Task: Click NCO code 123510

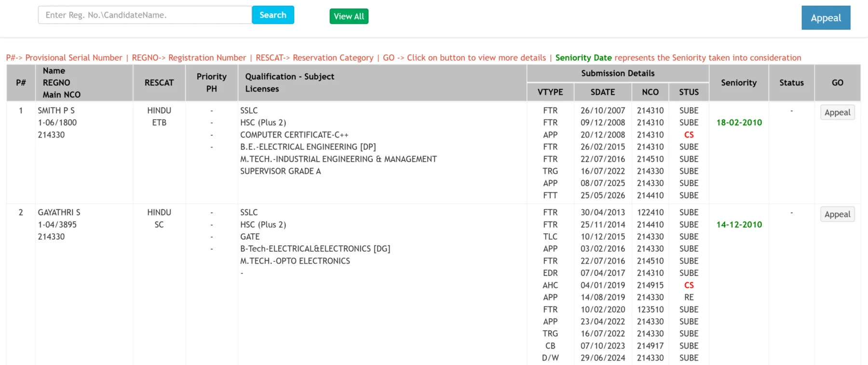Action: point(650,310)
